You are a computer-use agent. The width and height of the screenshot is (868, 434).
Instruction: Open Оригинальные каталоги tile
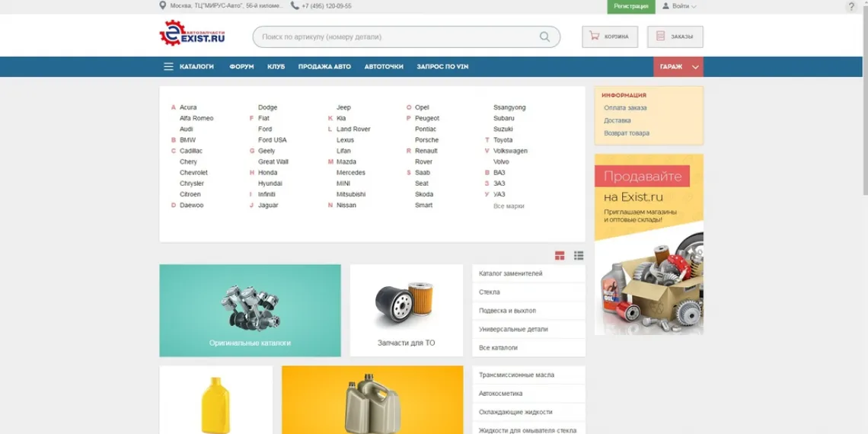point(251,311)
